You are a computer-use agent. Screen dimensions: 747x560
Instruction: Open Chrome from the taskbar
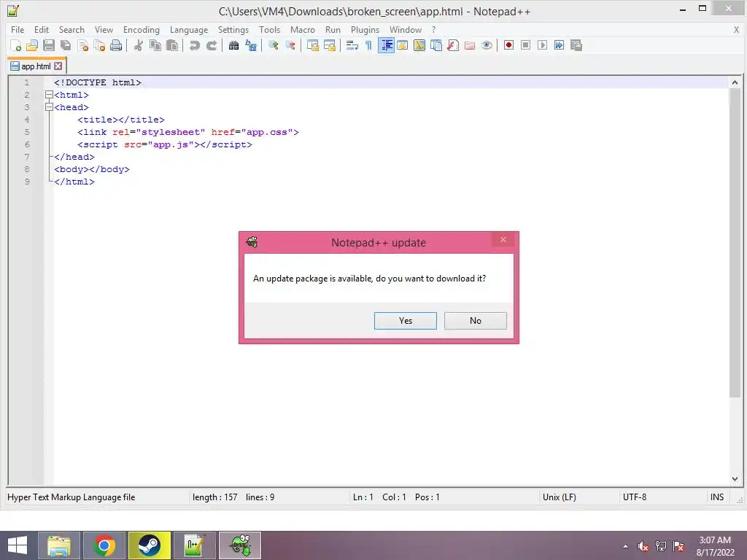(x=104, y=545)
